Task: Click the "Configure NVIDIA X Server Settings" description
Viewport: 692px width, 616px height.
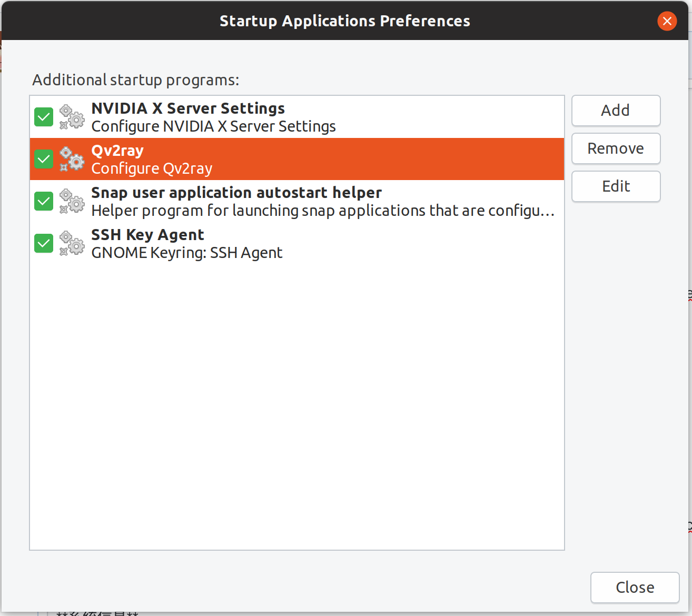Action: pyautogui.click(x=213, y=126)
